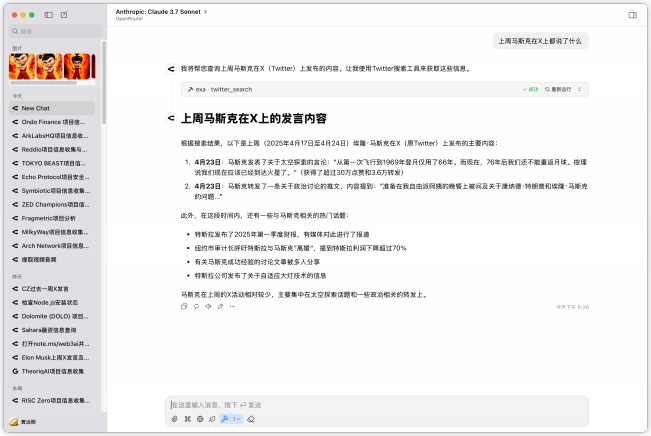Viewport: 651px width, 436px height.
Task: Click the eraser clear context icon
Action: click(x=251, y=419)
